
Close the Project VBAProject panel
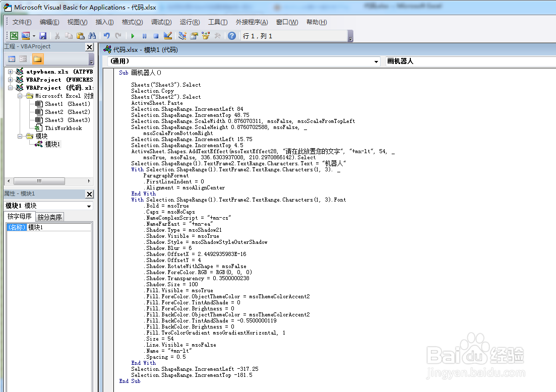(x=90, y=47)
